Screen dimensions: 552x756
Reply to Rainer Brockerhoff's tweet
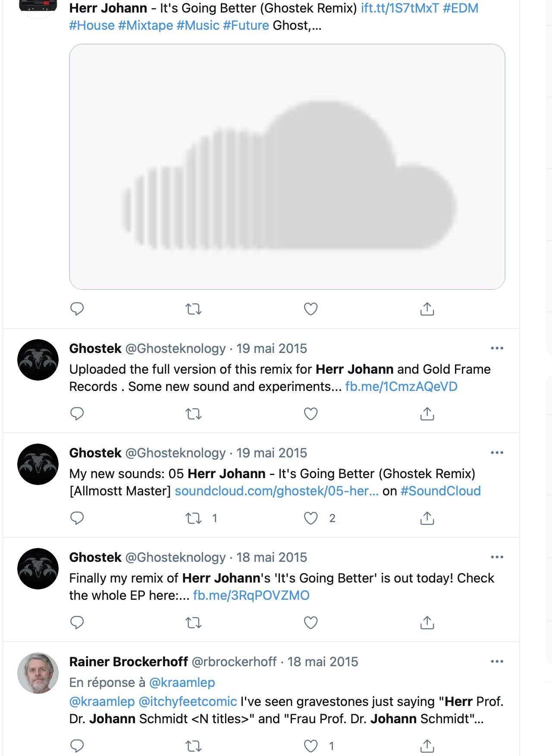77,746
